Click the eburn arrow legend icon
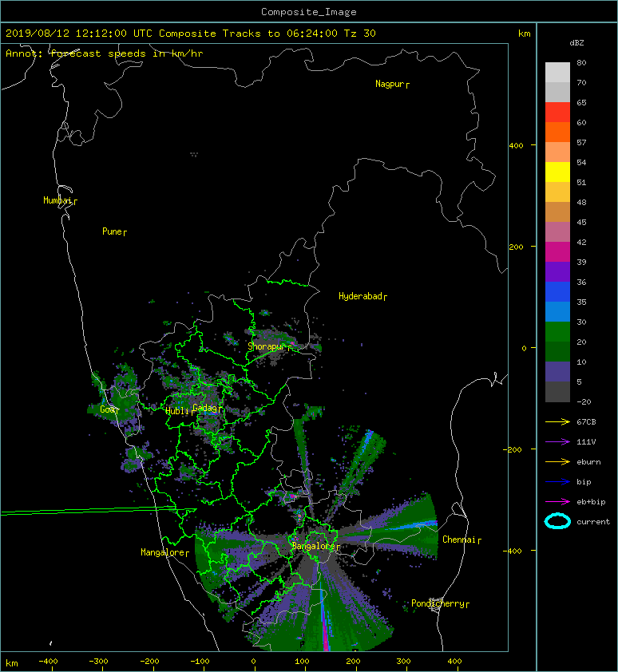 (x=557, y=462)
